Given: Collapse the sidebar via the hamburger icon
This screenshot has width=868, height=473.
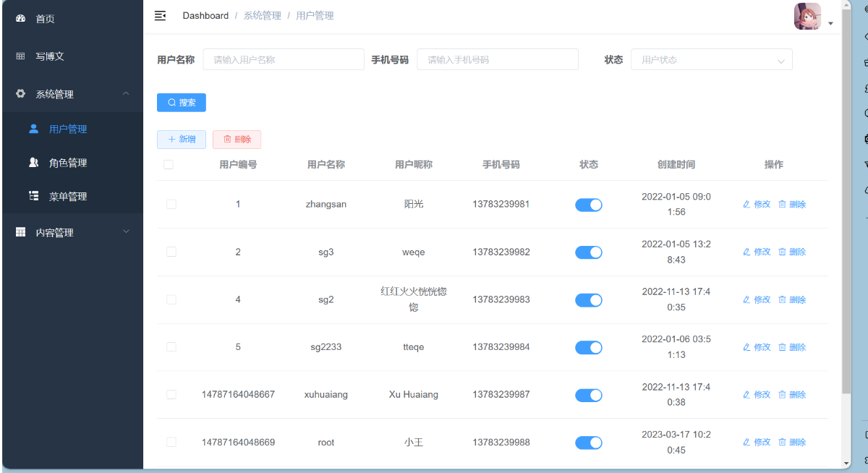Looking at the screenshot, I should point(160,15).
